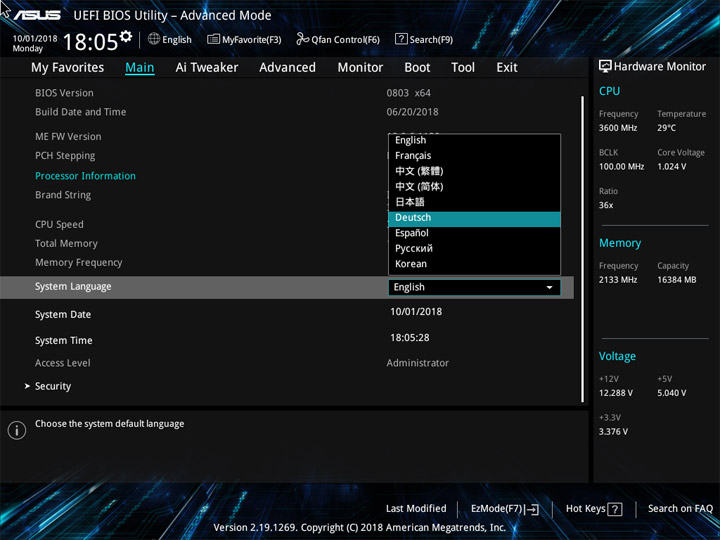The width and height of the screenshot is (720, 540).
Task: Click the System Time label
Action: 64,341
